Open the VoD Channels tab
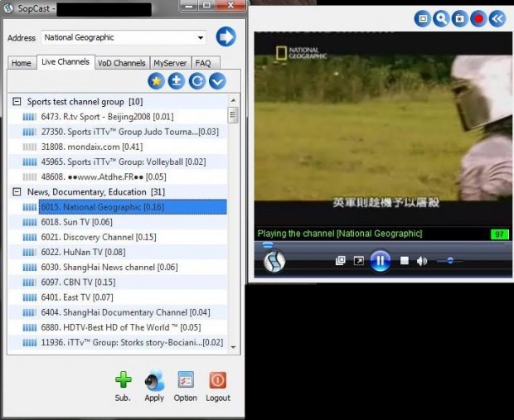This screenshot has height=420, width=514. pyautogui.click(x=122, y=63)
